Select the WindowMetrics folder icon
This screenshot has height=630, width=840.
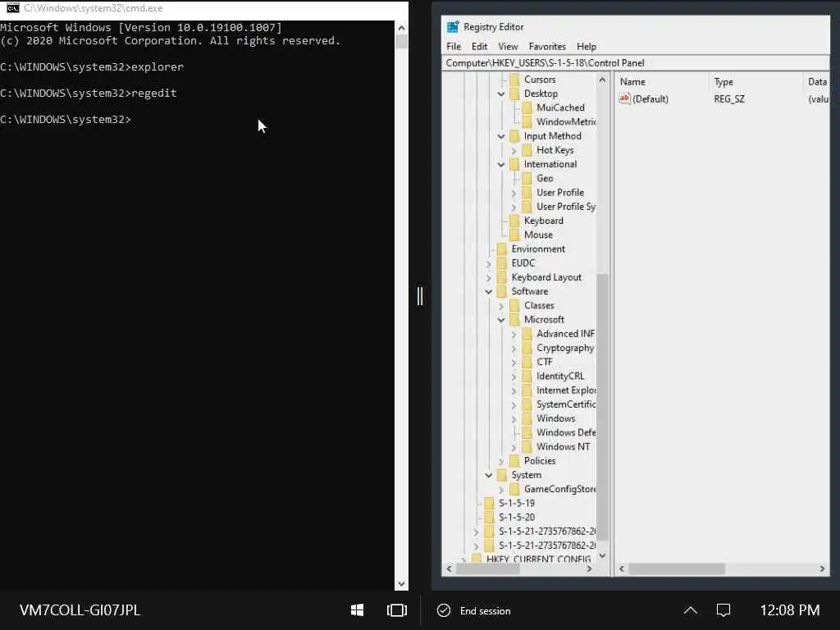pyautogui.click(x=527, y=121)
